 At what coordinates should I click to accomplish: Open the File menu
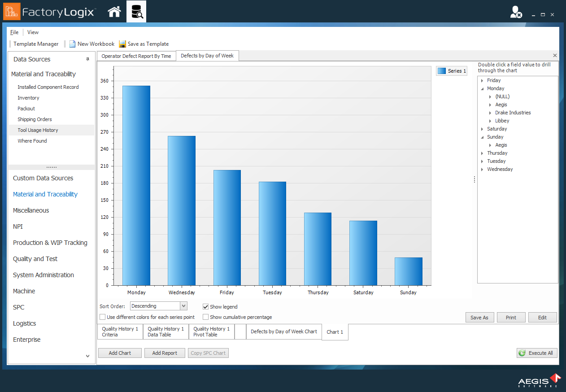[14, 32]
